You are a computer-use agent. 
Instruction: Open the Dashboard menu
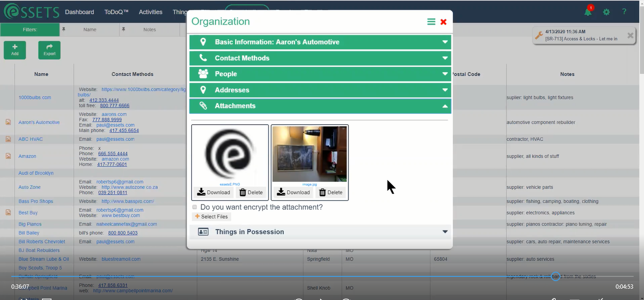tap(79, 12)
